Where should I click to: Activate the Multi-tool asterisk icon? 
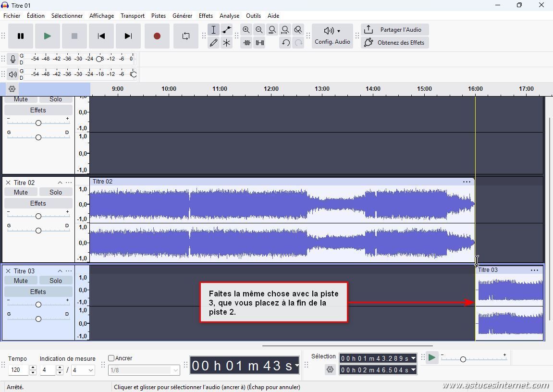click(226, 43)
